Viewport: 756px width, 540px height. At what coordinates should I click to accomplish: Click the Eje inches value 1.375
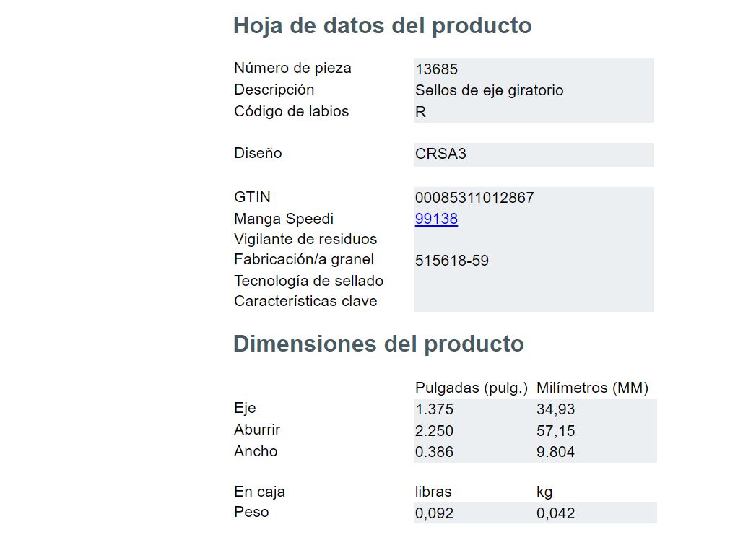(x=435, y=409)
